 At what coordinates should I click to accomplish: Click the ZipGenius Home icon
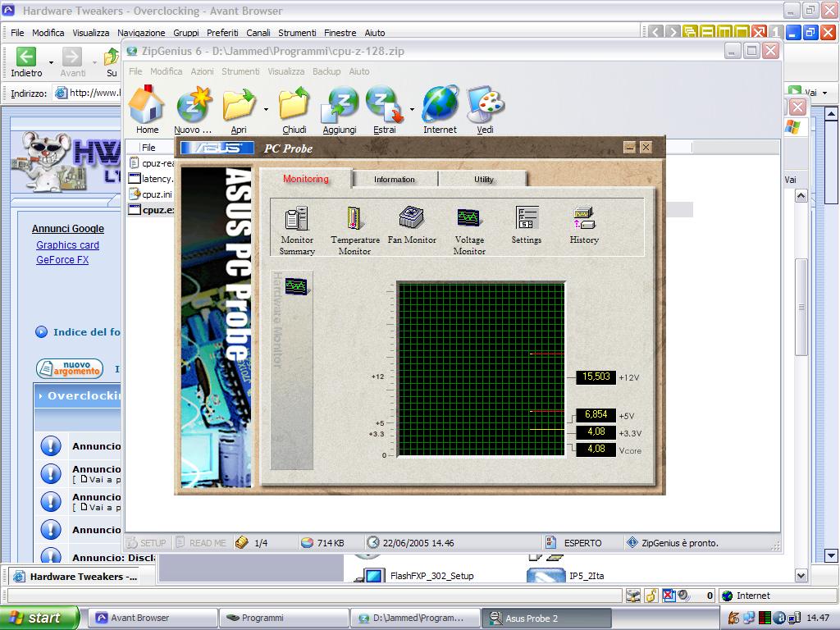(x=147, y=105)
